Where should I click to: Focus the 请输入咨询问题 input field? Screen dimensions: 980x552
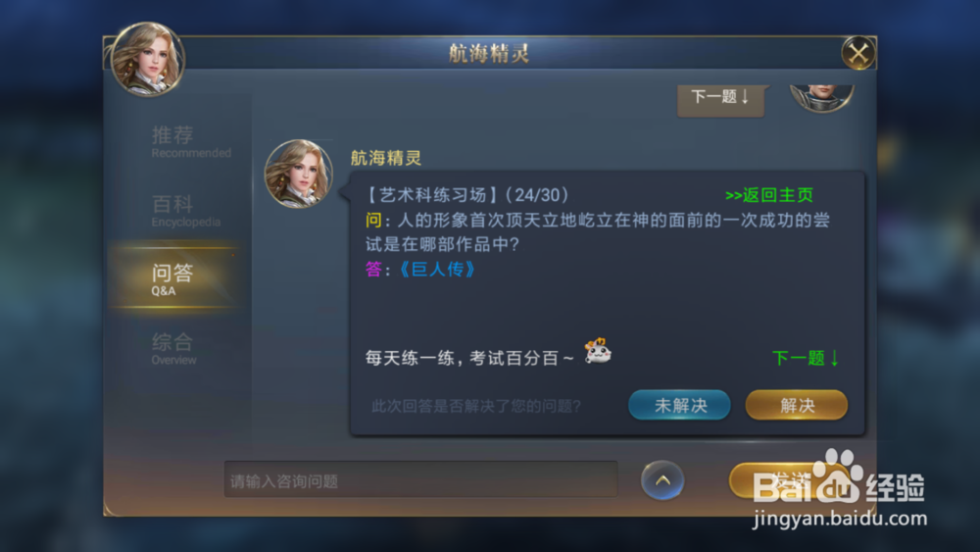coord(420,479)
